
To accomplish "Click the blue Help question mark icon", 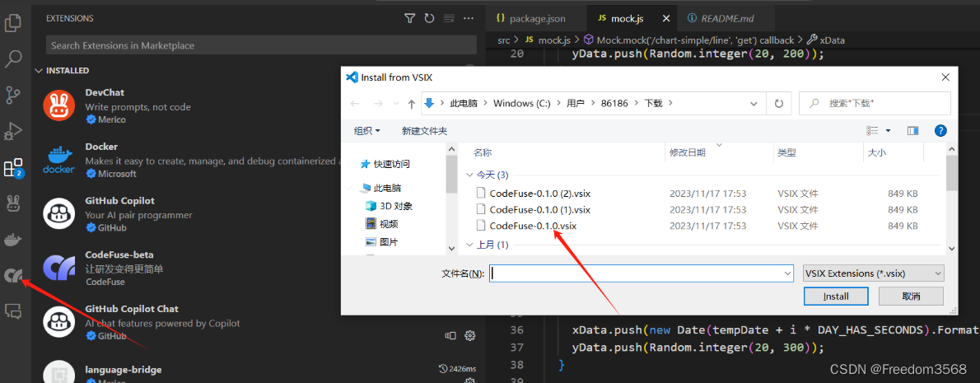I will coord(940,131).
